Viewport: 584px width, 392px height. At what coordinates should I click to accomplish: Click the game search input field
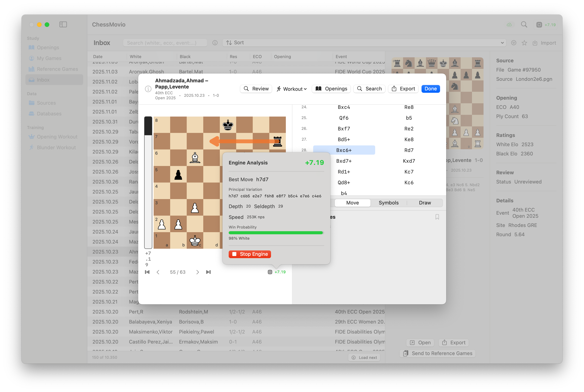coord(165,43)
